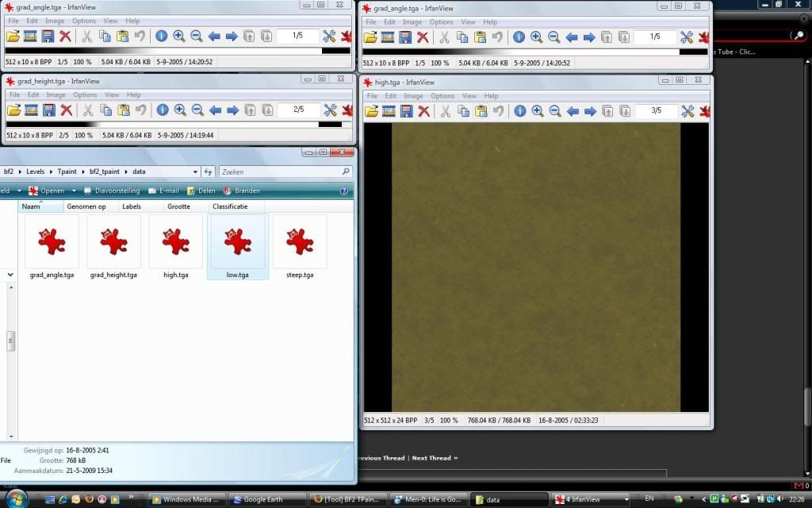Go to next image in high.tga window
Viewport: 812px width, 508px height.
tap(590, 111)
